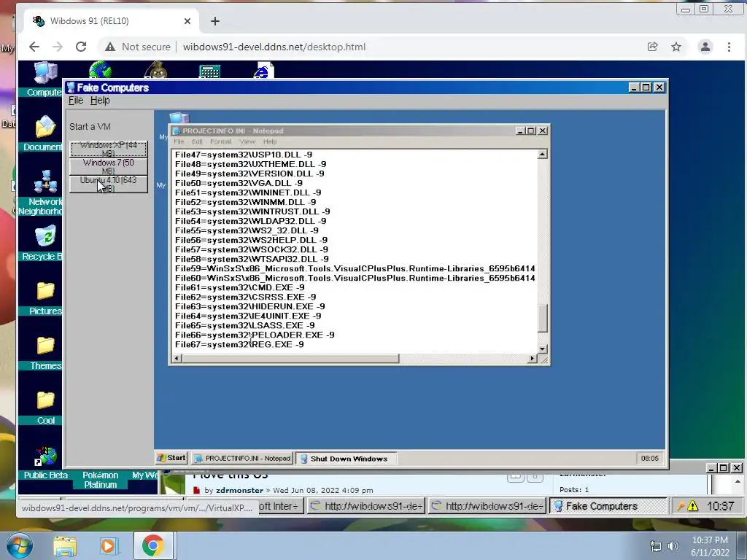Click the share page icon in the address bar

coord(652,47)
